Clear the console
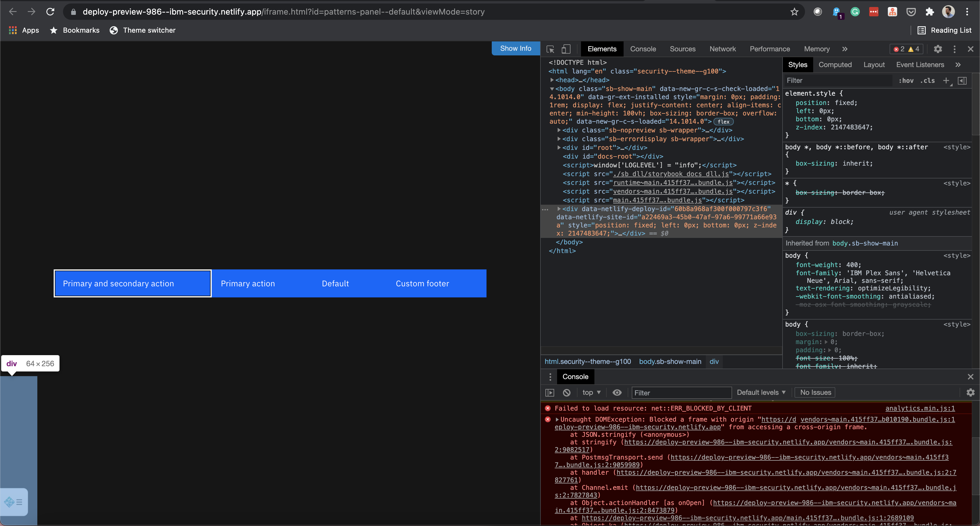980x526 pixels. pyautogui.click(x=567, y=392)
